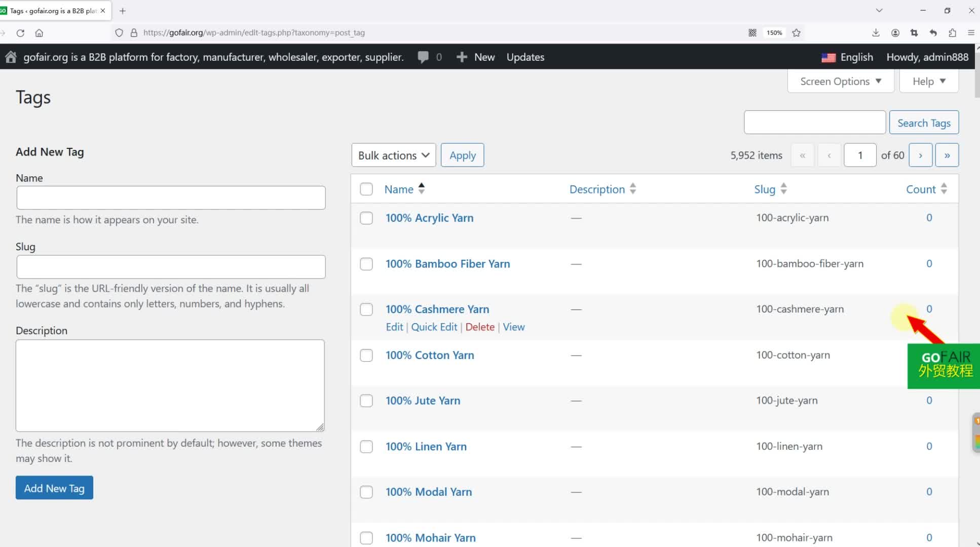The image size is (980, 547).
Task: Open the Bulk actions dropdown
Action: 394,155
